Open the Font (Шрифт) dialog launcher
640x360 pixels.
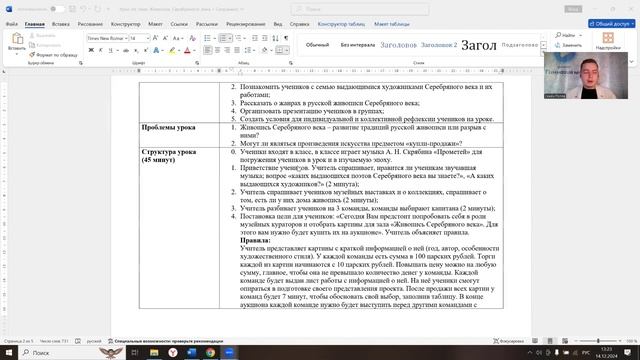(197, 63)
